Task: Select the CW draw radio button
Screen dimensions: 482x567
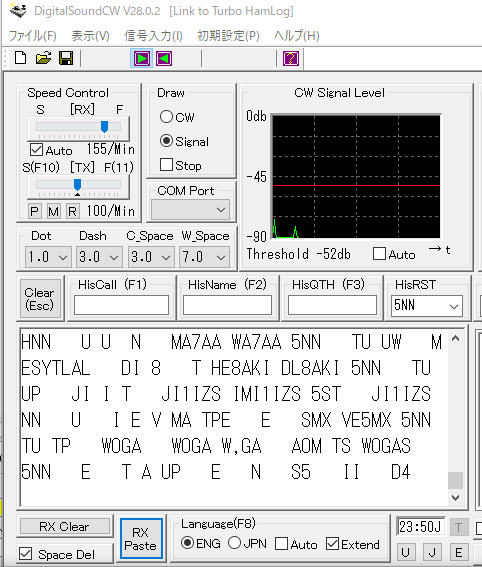Action: pos(166,117)
